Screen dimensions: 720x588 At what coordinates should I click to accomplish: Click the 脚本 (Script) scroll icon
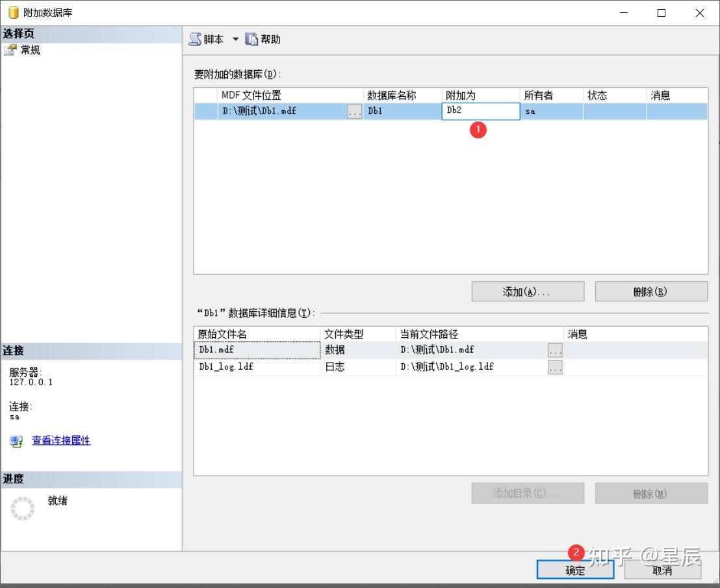[195, 39]
